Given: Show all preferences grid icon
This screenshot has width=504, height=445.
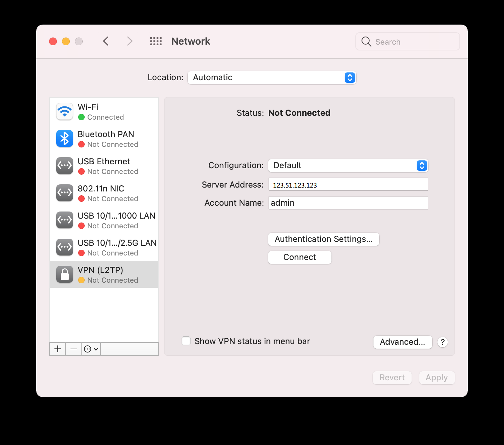Looking at the screenshot, I should 156,41.
